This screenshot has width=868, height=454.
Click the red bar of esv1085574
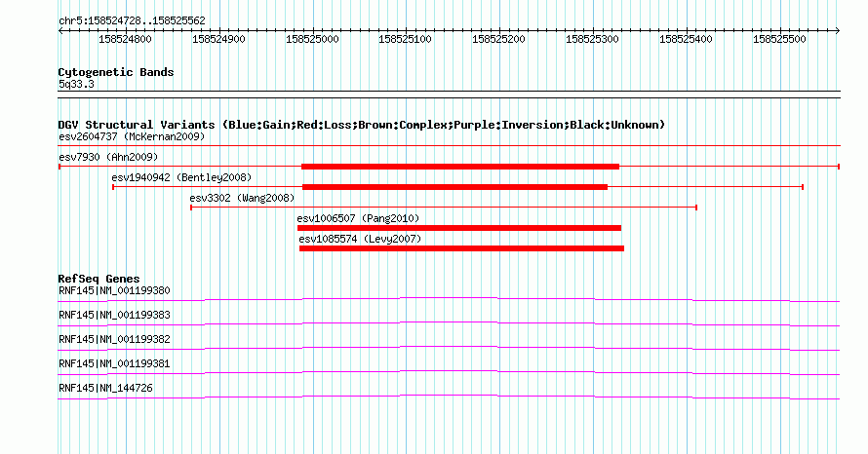461,248
